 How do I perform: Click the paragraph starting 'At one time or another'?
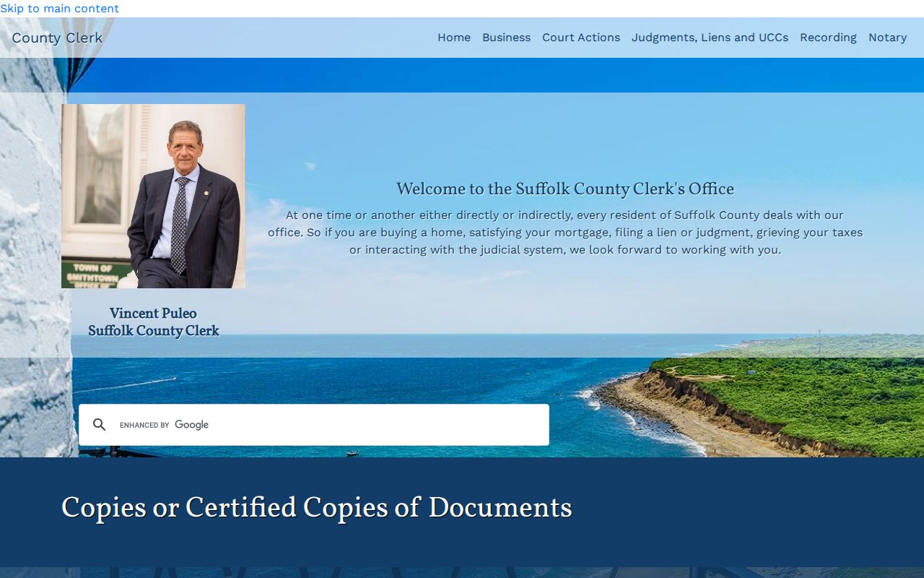565,233
